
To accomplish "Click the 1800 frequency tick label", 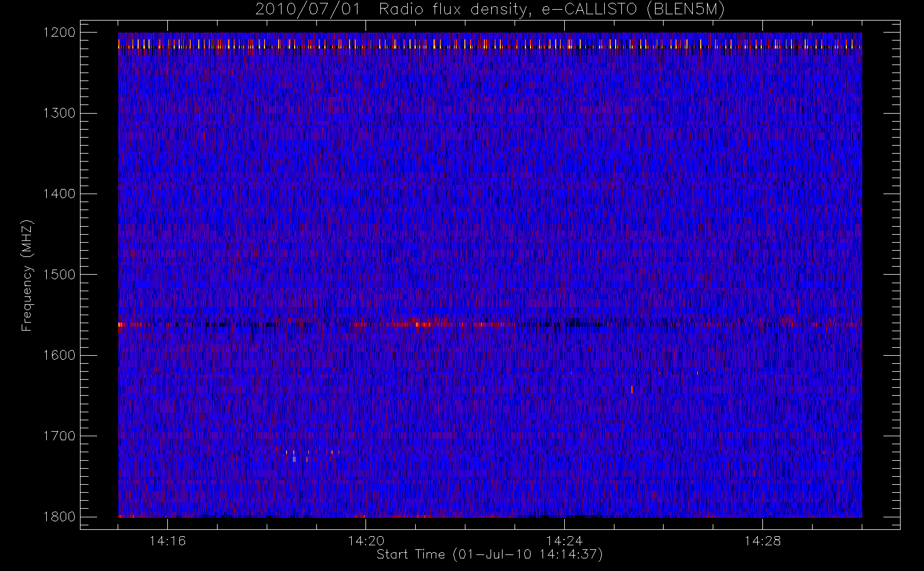I will coord(59,517).
